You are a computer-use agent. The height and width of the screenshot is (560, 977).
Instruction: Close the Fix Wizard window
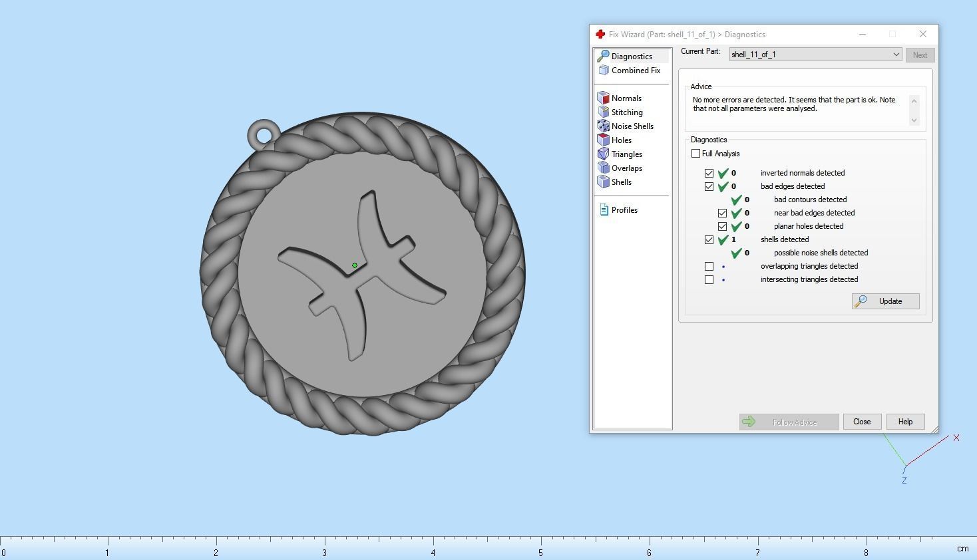[922, 34]
